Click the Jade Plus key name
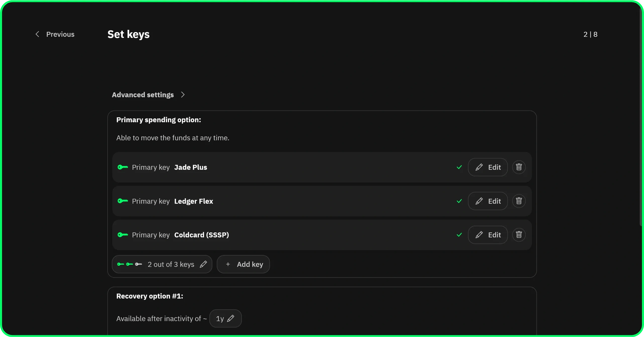This screenshot has width=644, height=337. tap(191, 167)
